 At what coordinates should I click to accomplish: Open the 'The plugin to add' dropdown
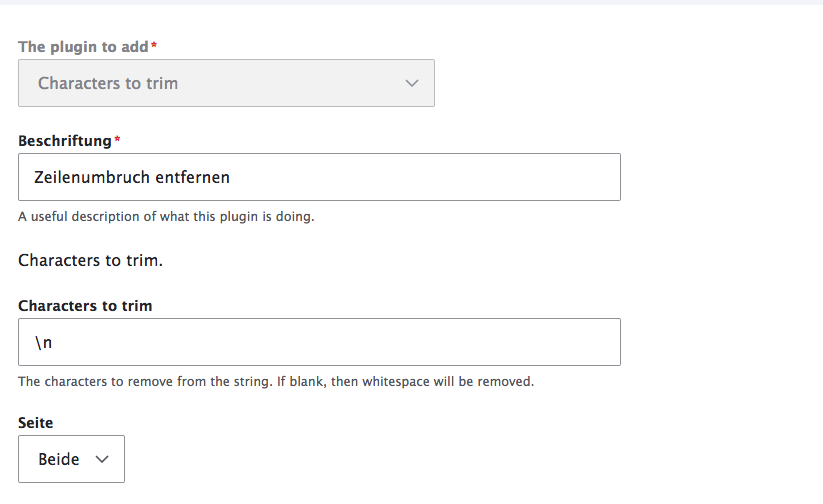226,83
